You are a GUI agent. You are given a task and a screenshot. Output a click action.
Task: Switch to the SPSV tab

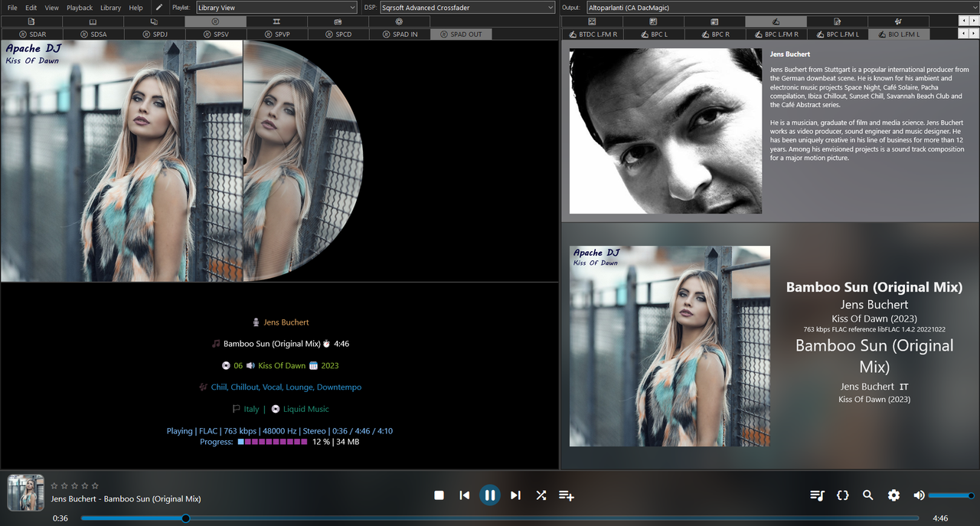(x=215, y=34)
